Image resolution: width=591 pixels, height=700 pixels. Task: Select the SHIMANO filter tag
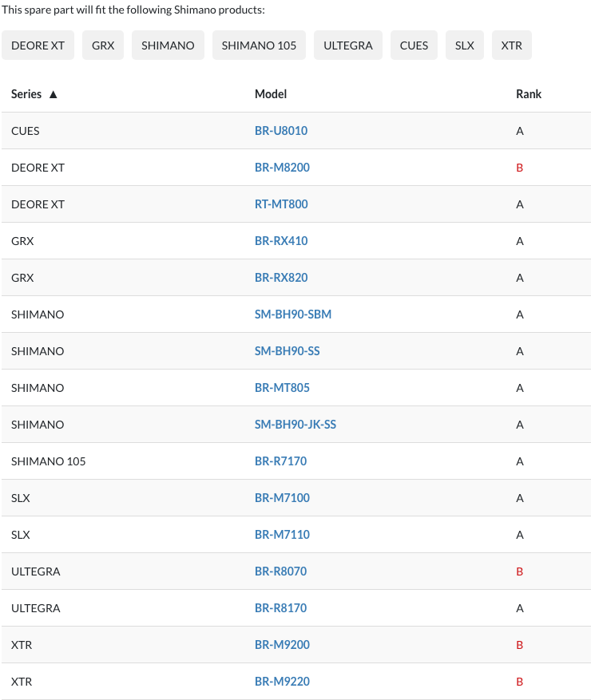[x=168, y=45]
